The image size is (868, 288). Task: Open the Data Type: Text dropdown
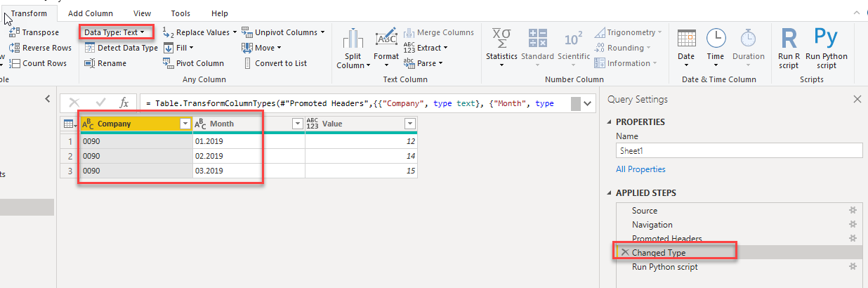point(115,32)
